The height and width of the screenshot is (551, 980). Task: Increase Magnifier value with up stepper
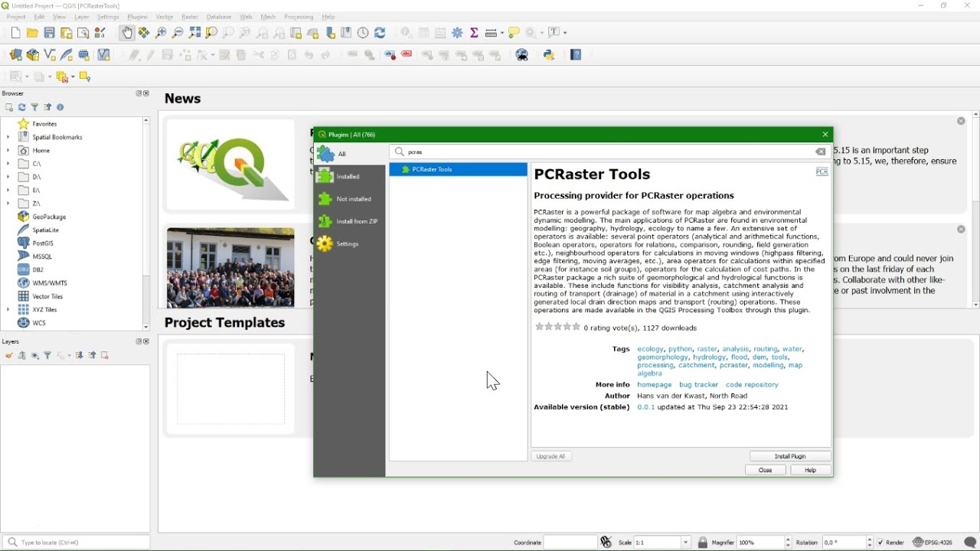[x=789, y=540]
